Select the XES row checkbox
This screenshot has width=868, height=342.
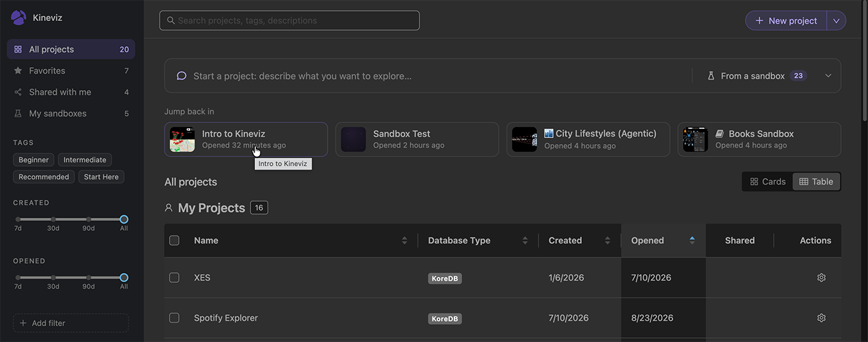click(x=174, y=278)
